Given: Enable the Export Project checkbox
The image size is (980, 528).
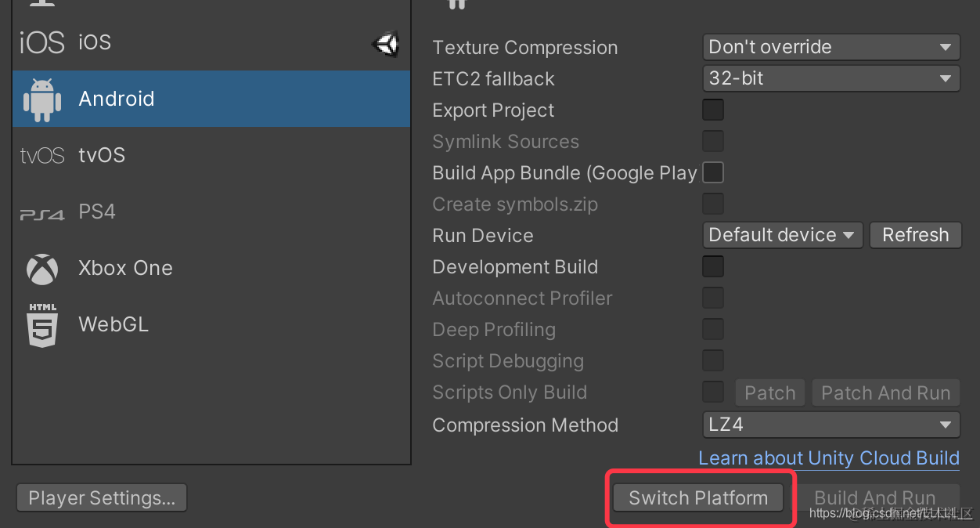Looking at the screenshot, I should point(713,110).
